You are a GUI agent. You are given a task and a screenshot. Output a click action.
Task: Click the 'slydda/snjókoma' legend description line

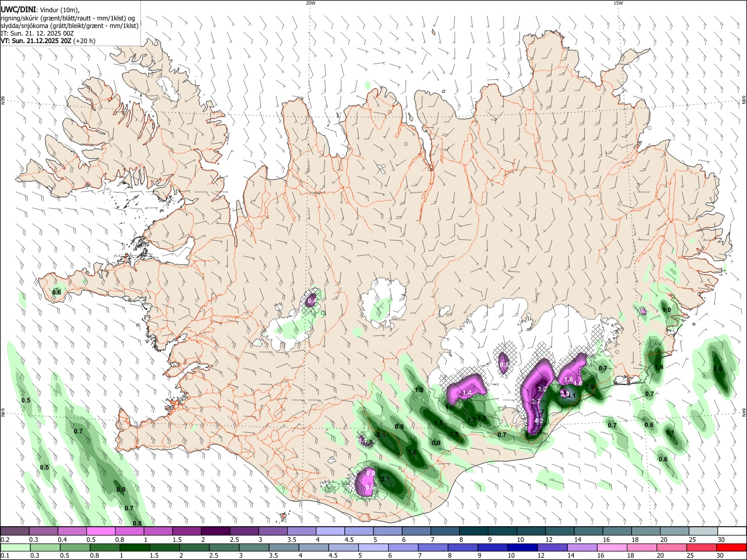point(69,26)
